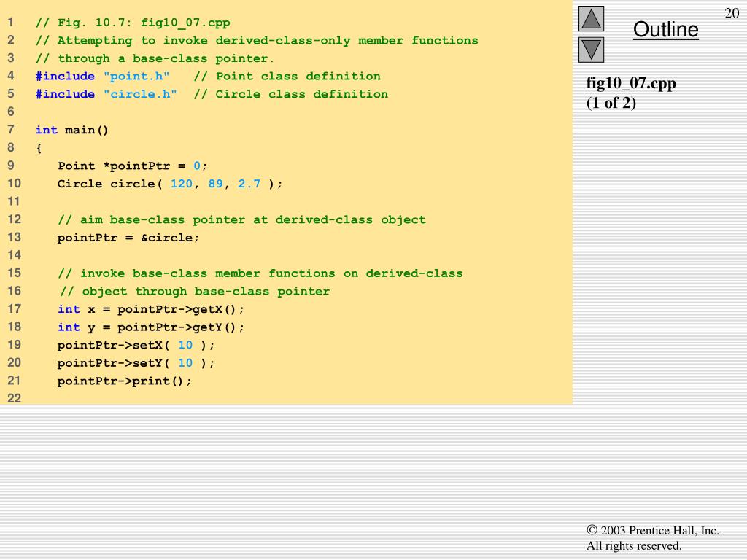Click the "pointPtr->setY( 10 );" line

(x=136, y=363)
